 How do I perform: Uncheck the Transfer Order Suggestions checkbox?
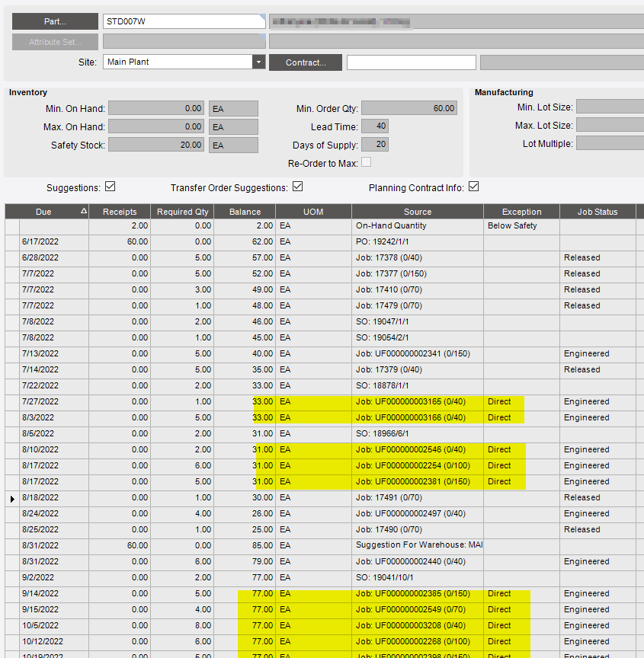pyautogui.click(x=298, y=187)
